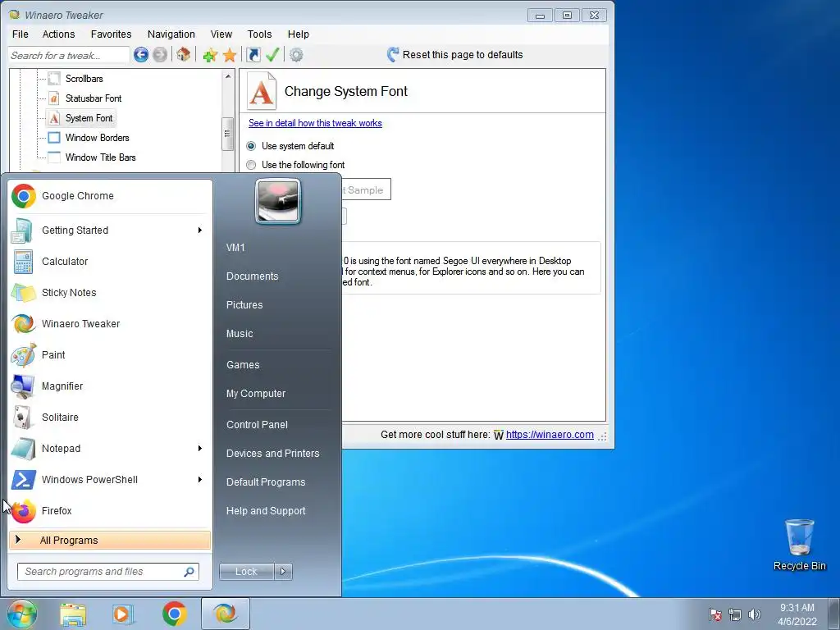Click the grey forward arrow toolbar icon
This screenshot has height=630, width=840.
click(x=160, y=55)
